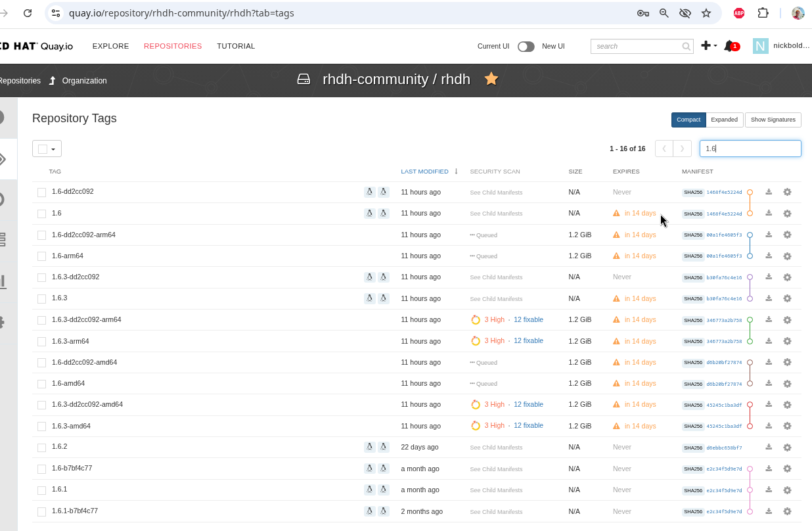Click the green manifest circle for tag 1.6.3-arm64
Viewport: 812px width, 531px height.
(x=750, y=341)
